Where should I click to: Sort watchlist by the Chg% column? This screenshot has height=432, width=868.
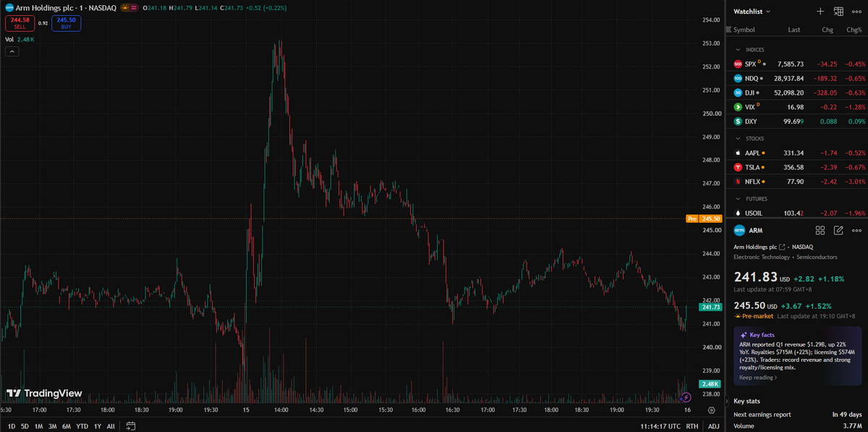tap(854, 30)
